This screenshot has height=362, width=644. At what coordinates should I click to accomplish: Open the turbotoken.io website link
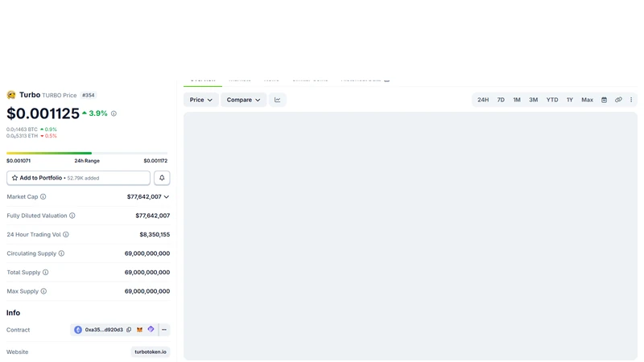pos(151,352)
